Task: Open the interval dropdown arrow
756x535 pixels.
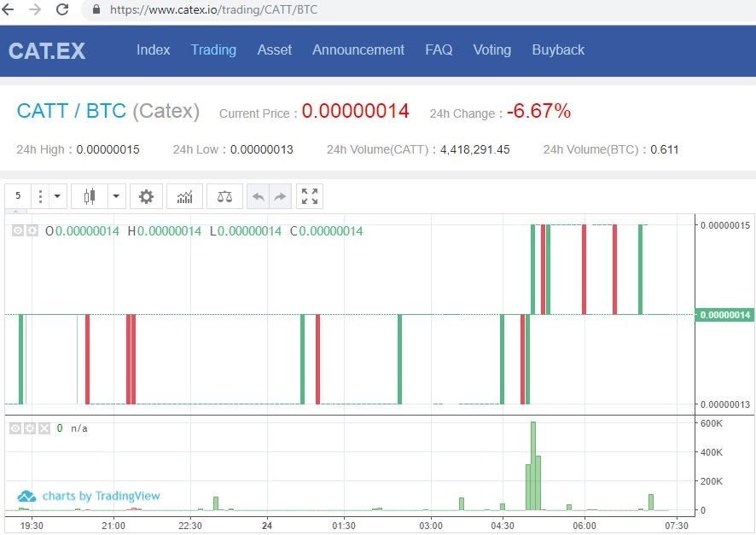Action: [57, 195]
